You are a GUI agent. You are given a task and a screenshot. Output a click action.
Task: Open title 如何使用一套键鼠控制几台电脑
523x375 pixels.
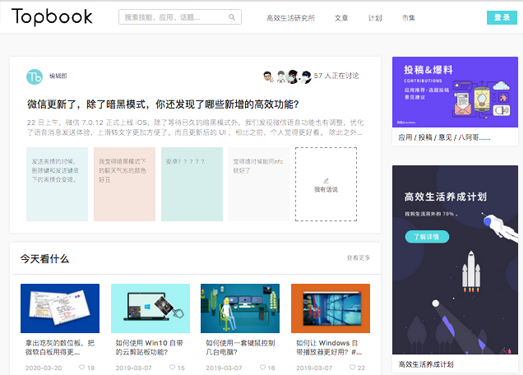click(x=240, y=348)
